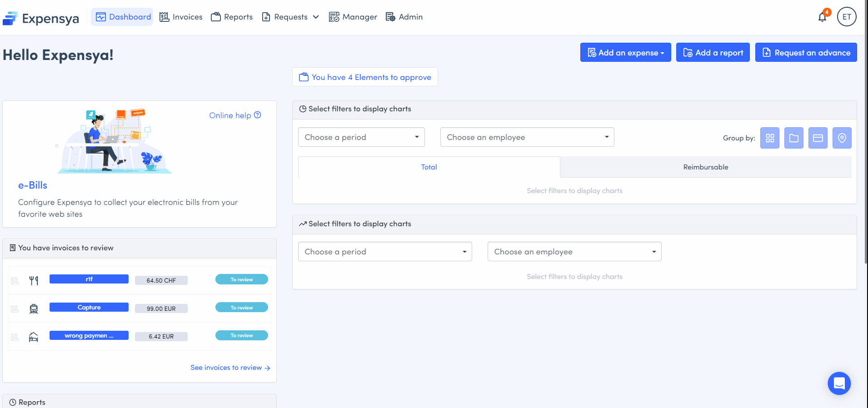The height and width of the screenshot is (408, 868).
Task: Open the Add an expense dropdown
Action: coord(625,53)
